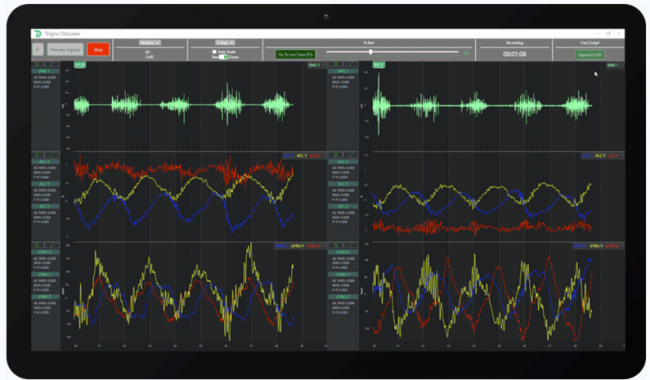Image resolution: width=650 pixels, height=380 pixels.
Task: Click the small green icon above left EMG 1 label
Action: point(38,64)
